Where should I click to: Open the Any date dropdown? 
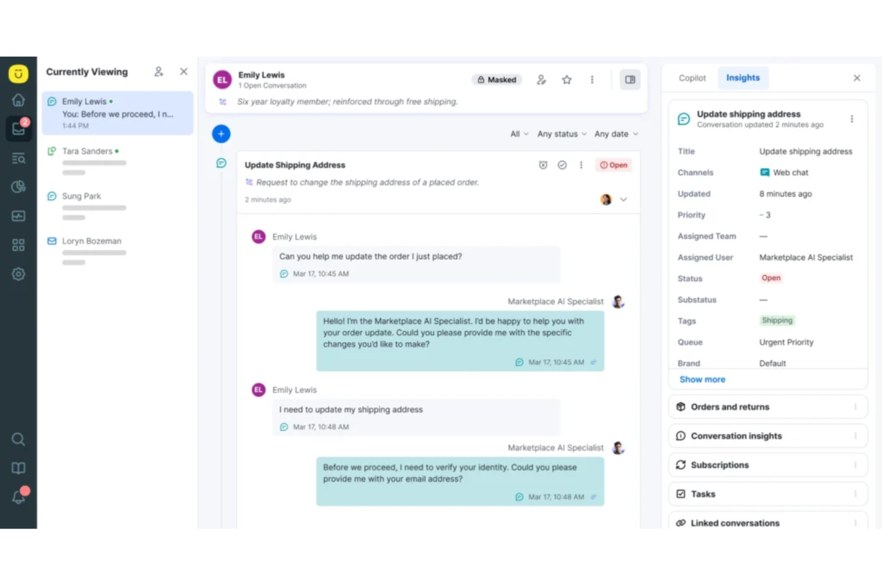[x=615, y=134]
